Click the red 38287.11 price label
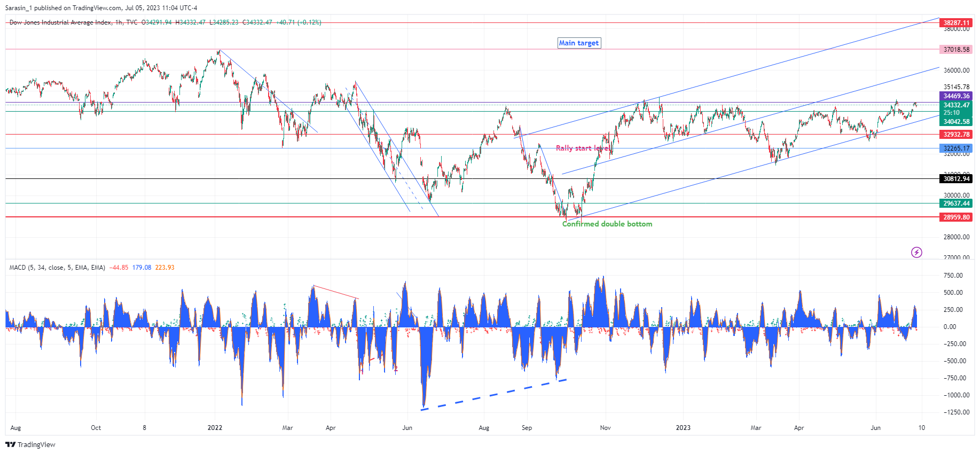The image size is (980, 454). (956, 23)
